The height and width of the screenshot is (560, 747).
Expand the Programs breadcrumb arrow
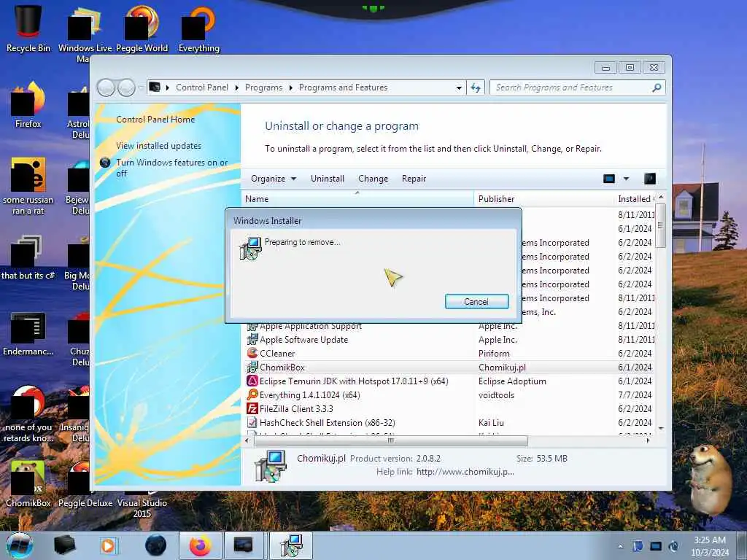pyautogui.click(x=290, y=87)
